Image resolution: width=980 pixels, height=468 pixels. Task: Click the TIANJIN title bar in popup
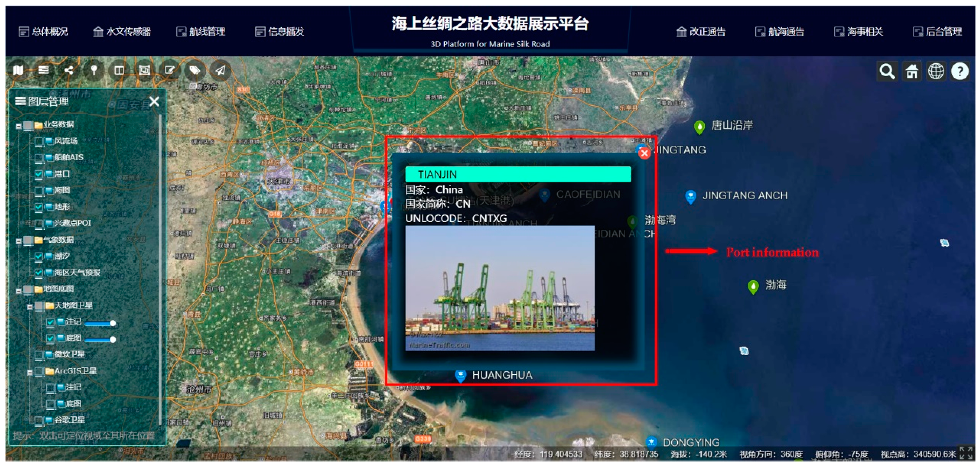pos(518,174)
